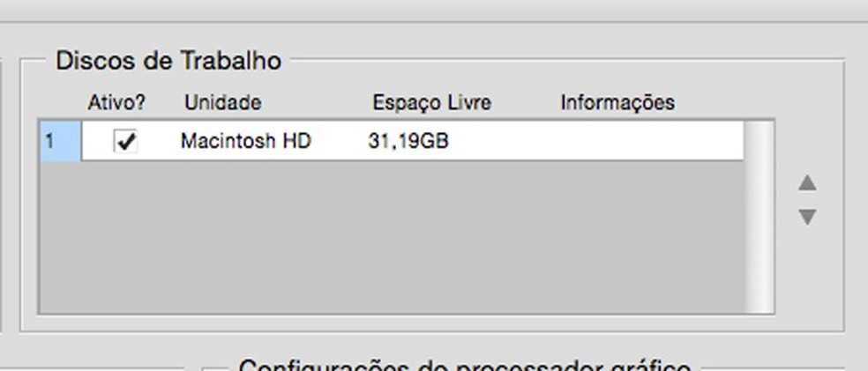Click the Informações column header
This screenshot has height=371, width=868.
[617, 103]
